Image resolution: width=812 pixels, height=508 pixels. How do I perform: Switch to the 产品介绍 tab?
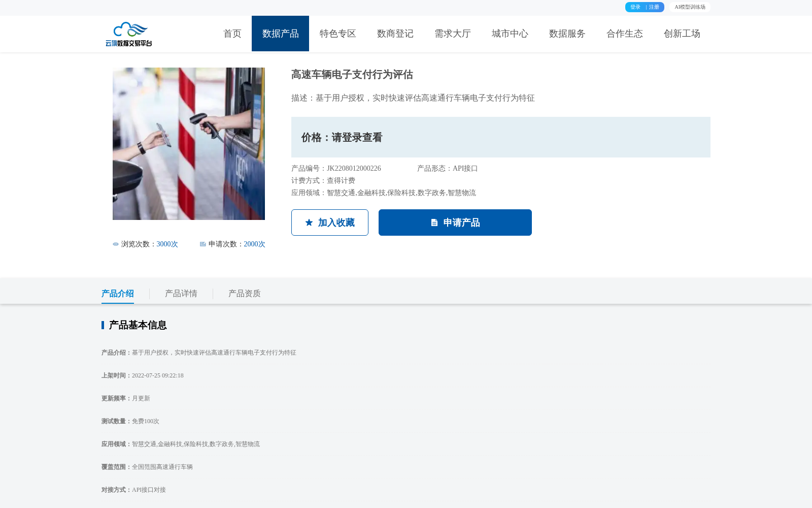pos(118,294)
